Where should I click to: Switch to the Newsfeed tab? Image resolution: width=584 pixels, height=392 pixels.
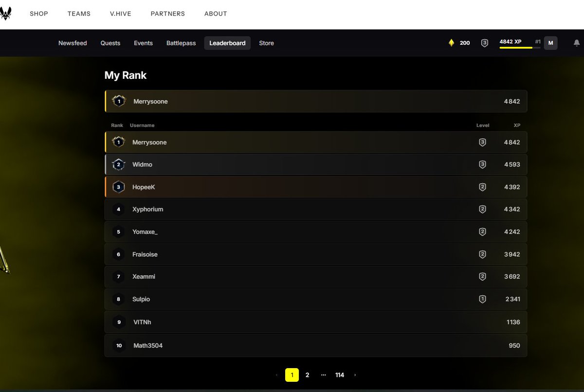point(73,43)
